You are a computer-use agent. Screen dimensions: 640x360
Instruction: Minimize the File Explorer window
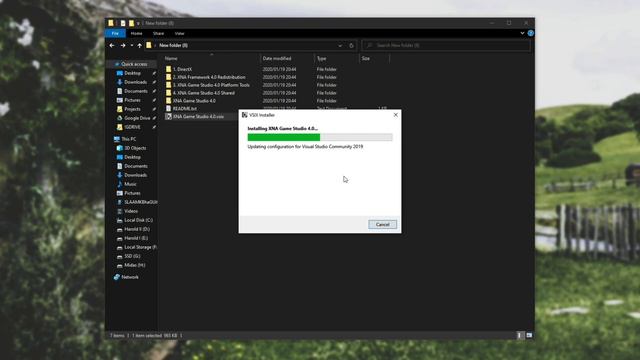(x=492, y=23)
